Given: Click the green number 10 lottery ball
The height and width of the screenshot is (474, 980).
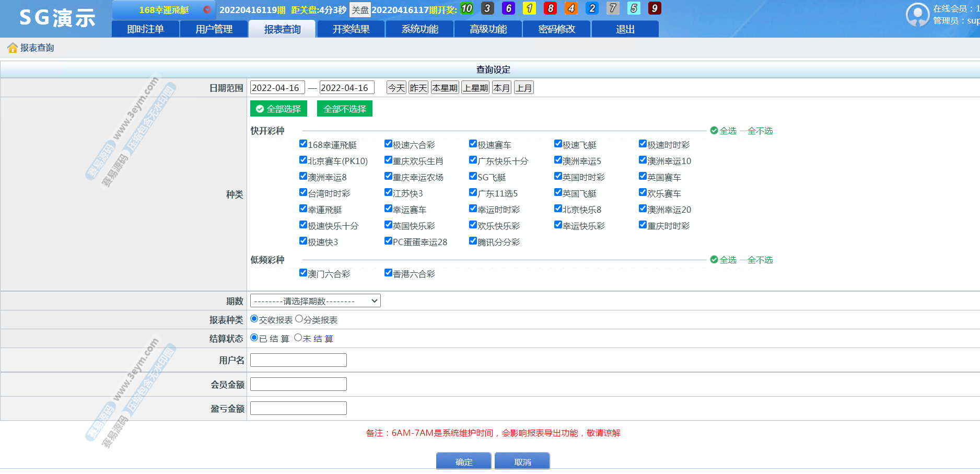Looking at the screenshot, I should 466,8.
